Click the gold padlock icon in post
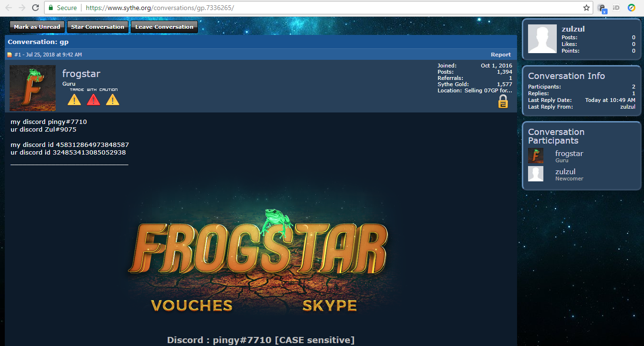This screenshot has height=346, width=644. point(503,101)
